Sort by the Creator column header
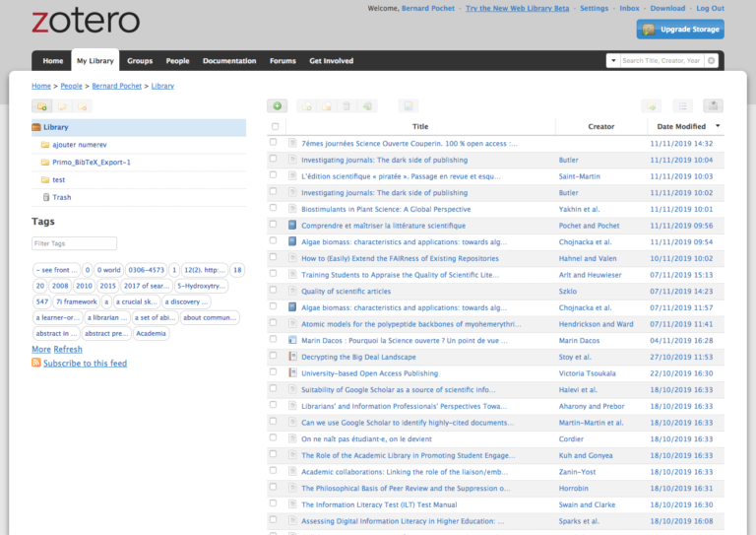Screen dimensions: 756x535 pyautogui.click(x=601, y=126)
